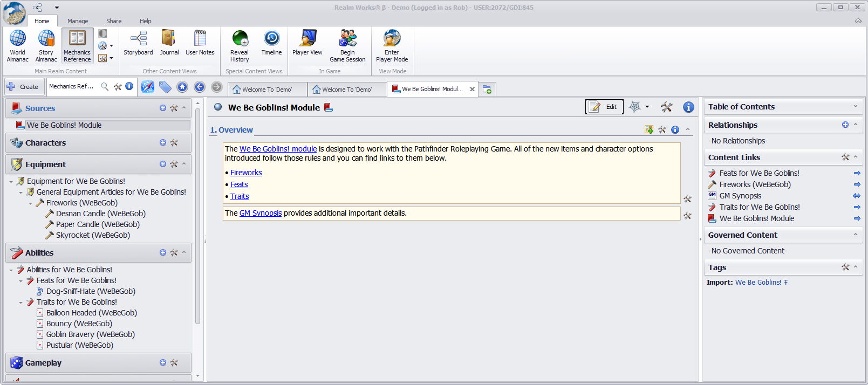Follow the 'We Be Goblins! module' link
Screen dimensions: 868x385
point(278,149)
